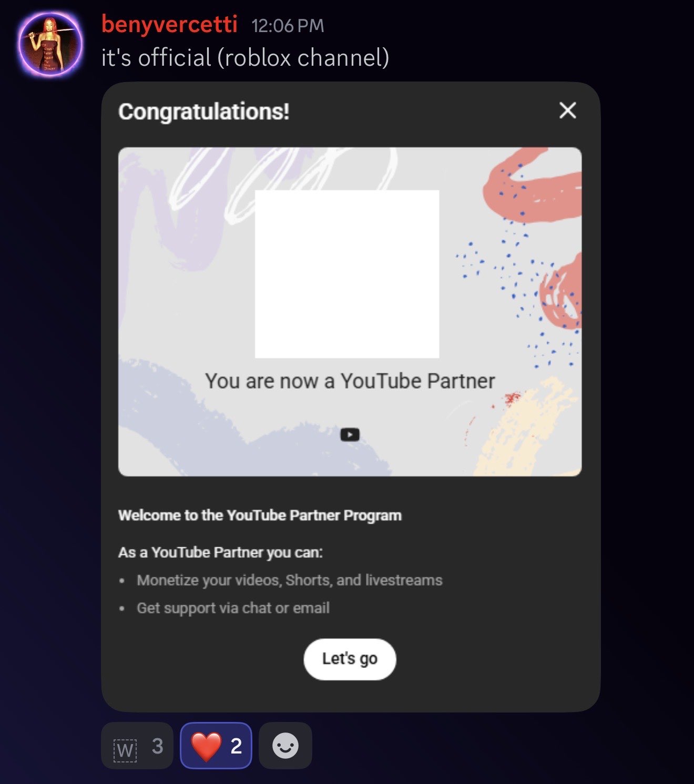Click the W custom emoji icon
Viewport: 694px width, 784px height.
125,749
